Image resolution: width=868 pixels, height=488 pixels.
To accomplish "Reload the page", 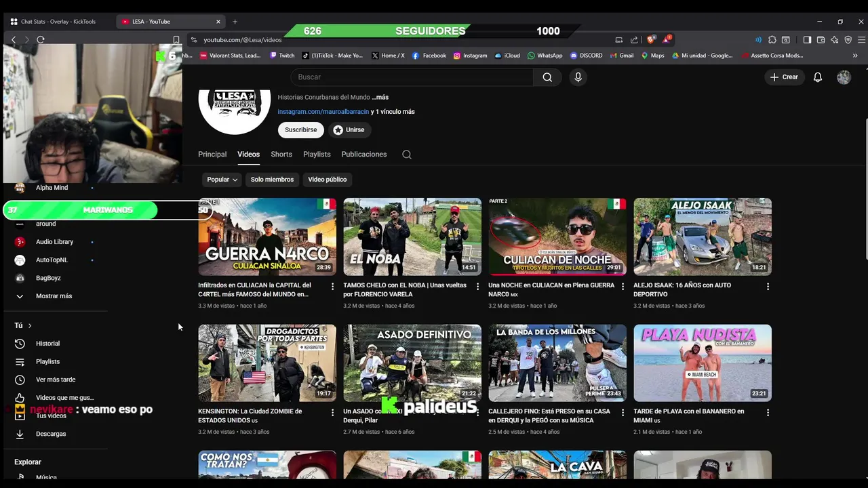I will [41, 40].
